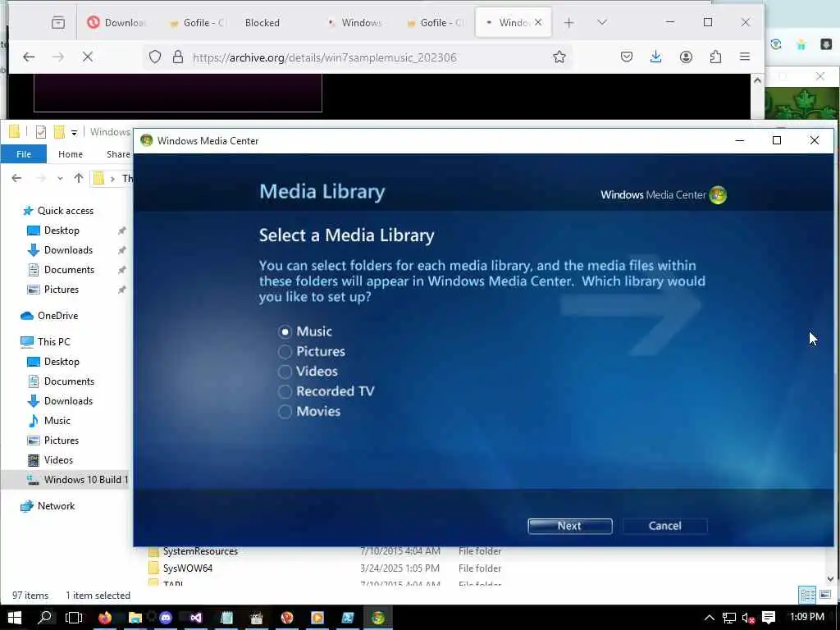Open the recent locations dropdown in Explorer

pyautogui.click(x=60, y=178)
